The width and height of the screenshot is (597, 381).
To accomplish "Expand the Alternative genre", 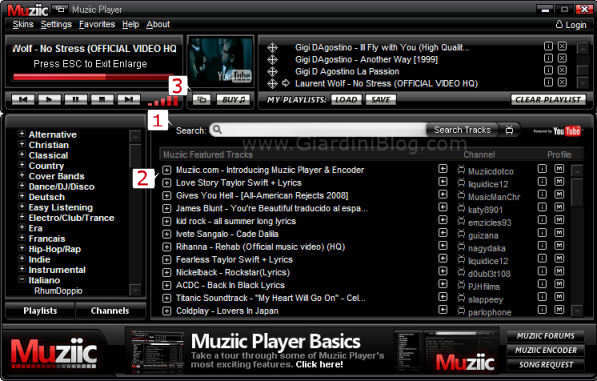I will pos(22,134).
